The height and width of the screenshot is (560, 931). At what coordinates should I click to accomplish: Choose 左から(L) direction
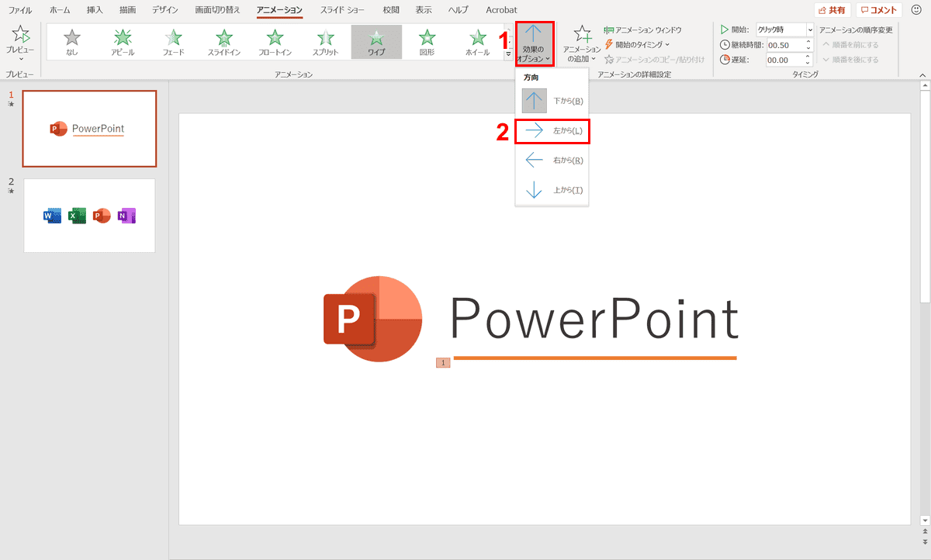coord(552,131)
